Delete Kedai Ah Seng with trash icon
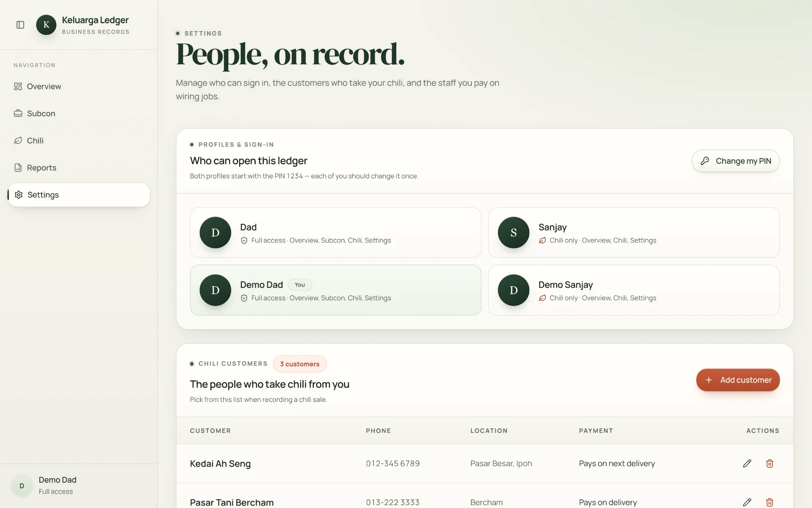 [x=769, y=464]
